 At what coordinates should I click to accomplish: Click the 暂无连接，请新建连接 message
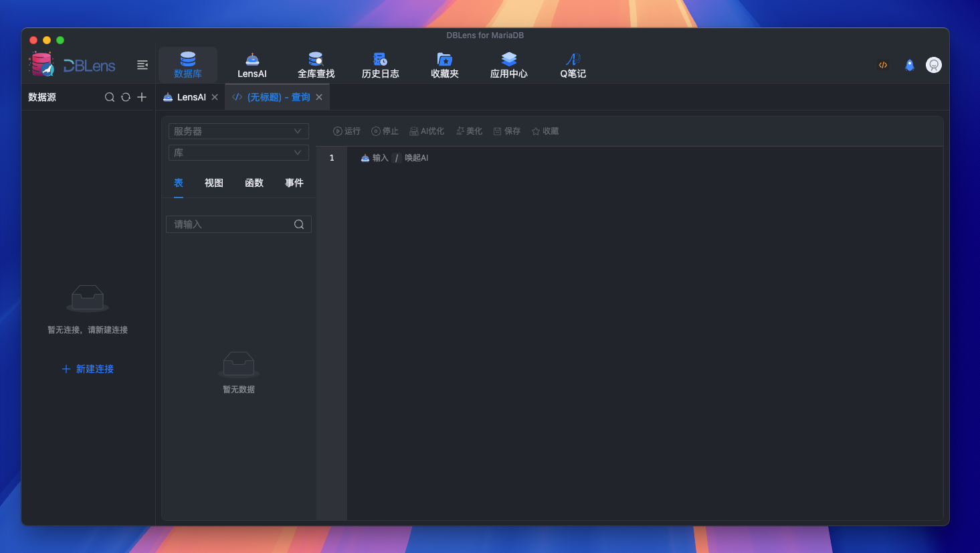tap(88, 329)
